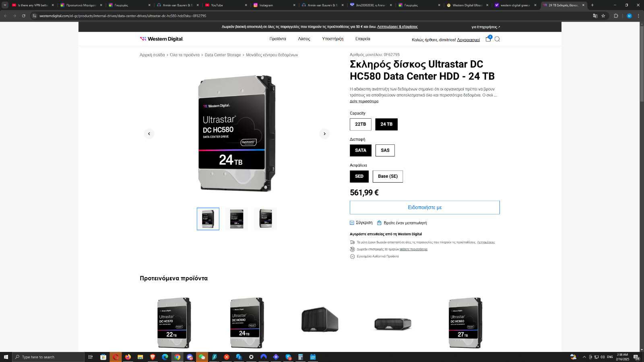
Task: Switch to the Instagram tab
Action: (x=275, y=5)
